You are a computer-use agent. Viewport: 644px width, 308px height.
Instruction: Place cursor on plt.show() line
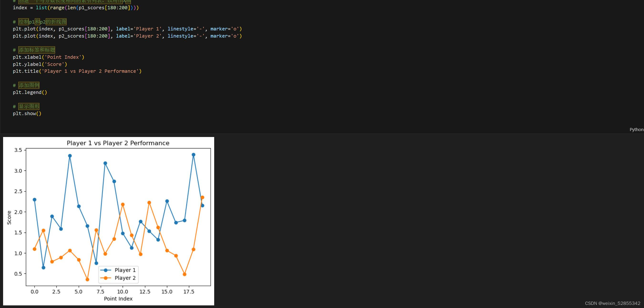(x=27, y=113)
